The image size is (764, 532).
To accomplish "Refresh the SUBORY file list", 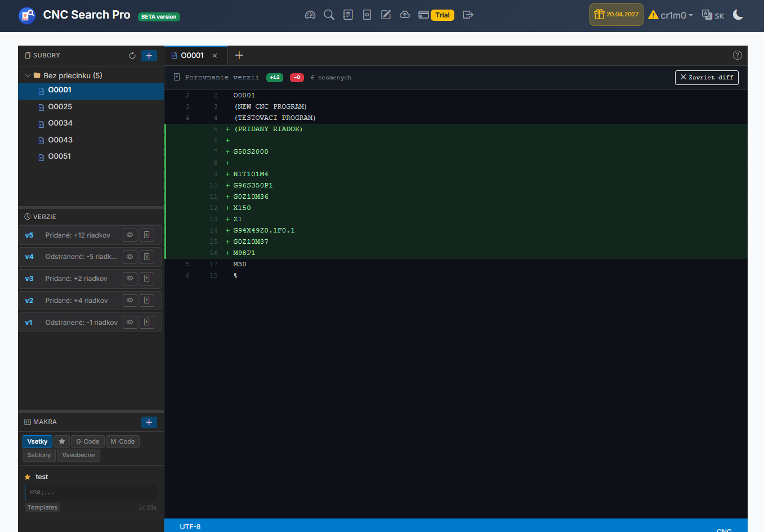I will 132,56.
